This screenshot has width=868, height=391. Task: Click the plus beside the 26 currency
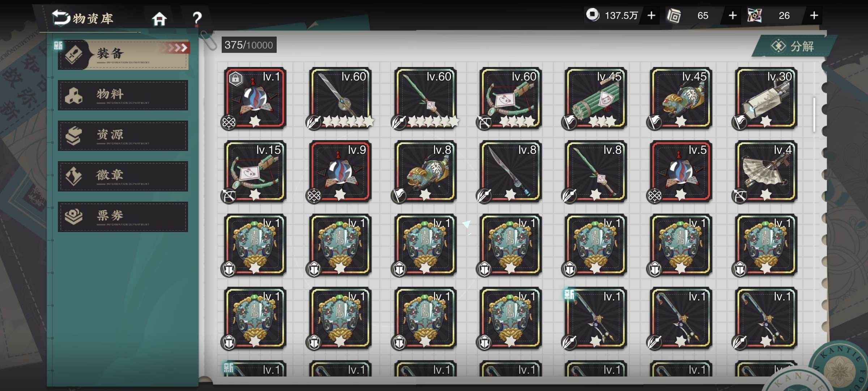point(814,16)
